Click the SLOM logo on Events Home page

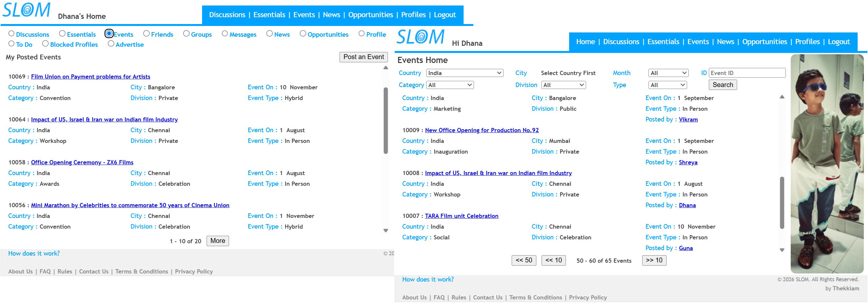[421, 37]
